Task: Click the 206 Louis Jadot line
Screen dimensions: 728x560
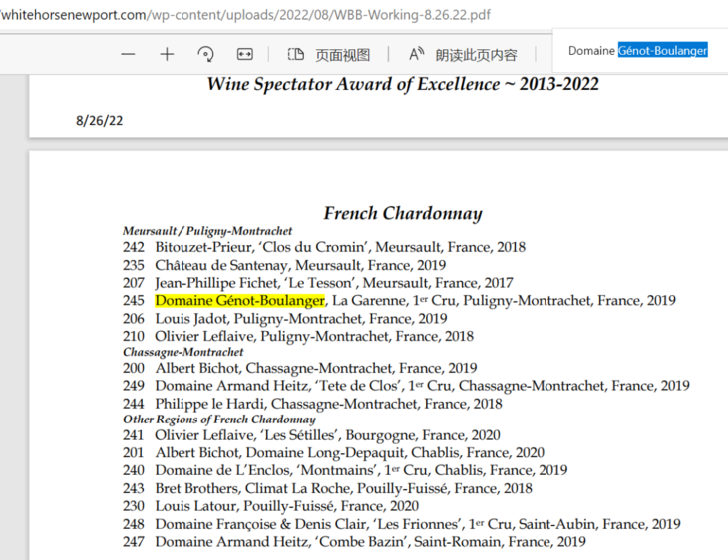Action: [x=284, y=318]
